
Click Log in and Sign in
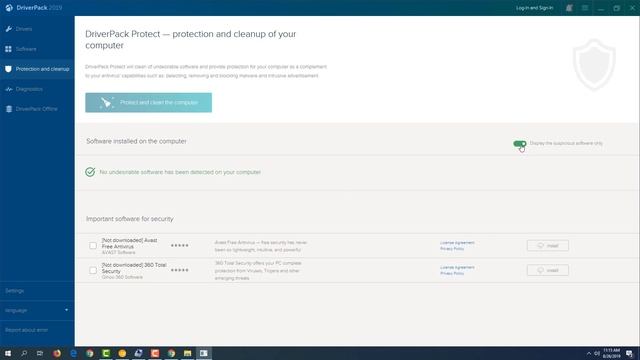coord(535,8)
